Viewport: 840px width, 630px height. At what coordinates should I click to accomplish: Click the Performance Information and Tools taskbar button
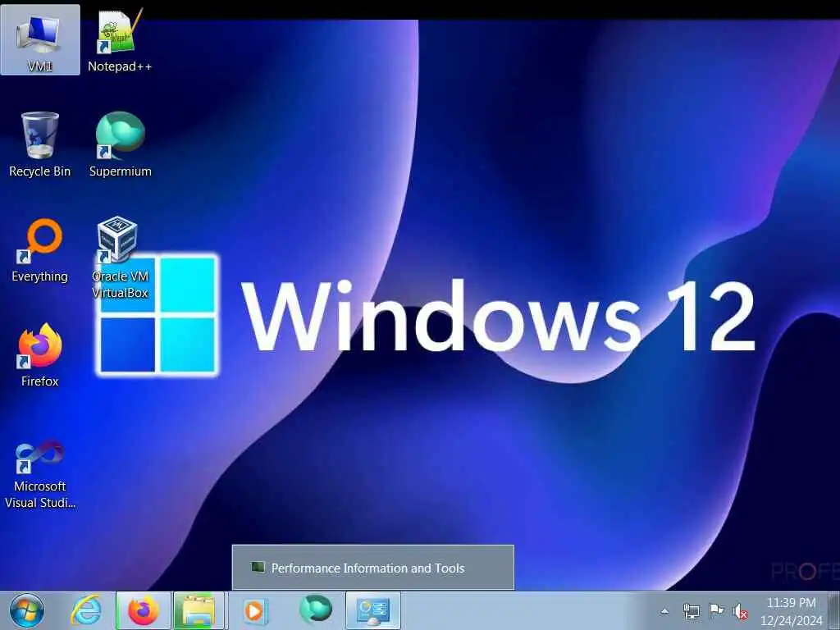pyautogui.click(x=373, y=610)
